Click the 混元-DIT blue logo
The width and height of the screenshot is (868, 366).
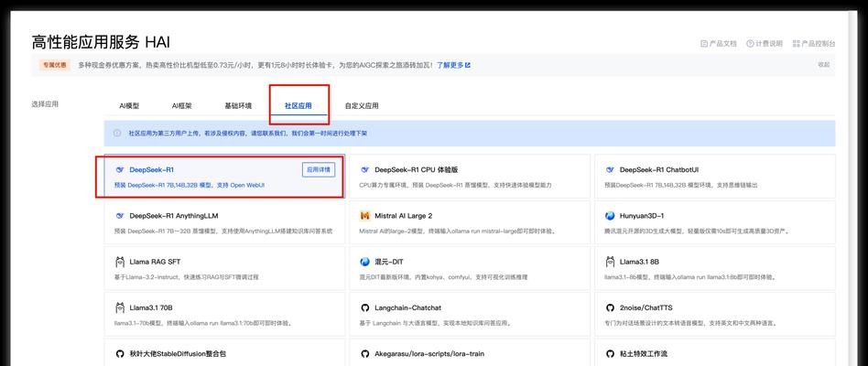[364, 262]
